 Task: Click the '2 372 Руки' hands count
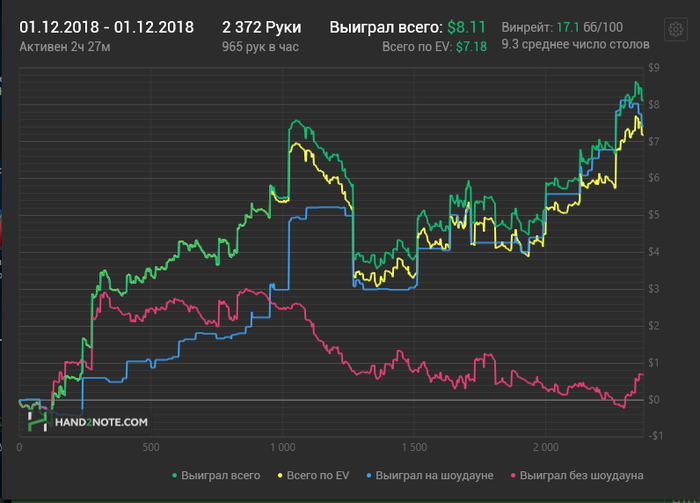click(x=262, y=27)
